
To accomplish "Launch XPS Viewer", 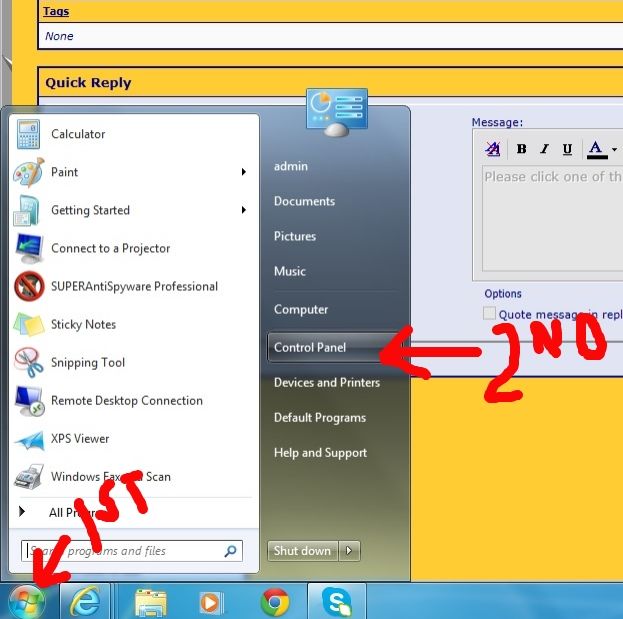I will [134, 439].
